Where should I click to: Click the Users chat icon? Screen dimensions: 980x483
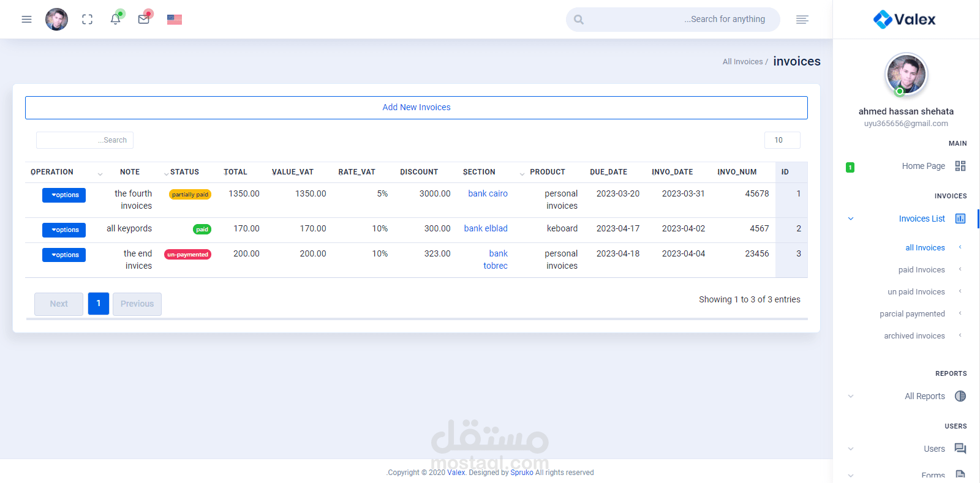point(960,449)
